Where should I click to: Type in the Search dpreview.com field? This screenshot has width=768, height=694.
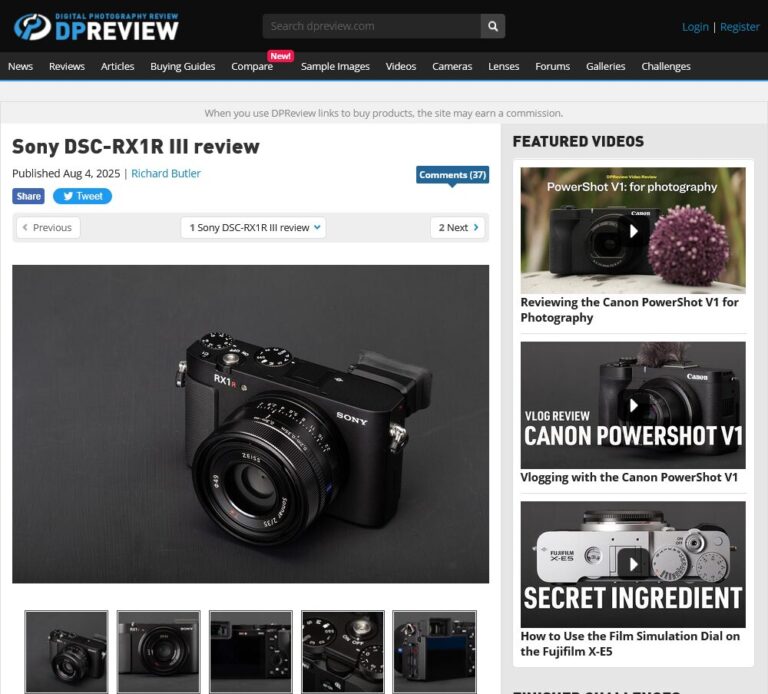point(370,26)
